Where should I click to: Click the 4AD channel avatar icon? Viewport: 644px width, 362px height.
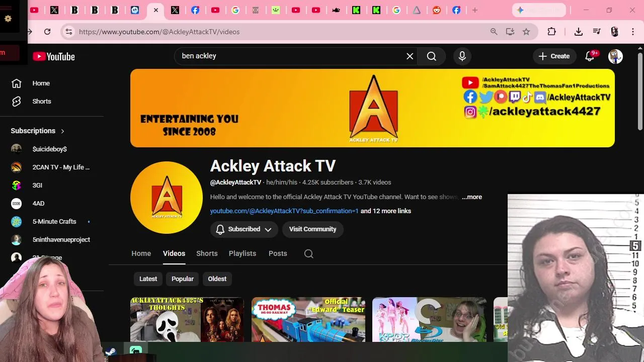coord(17,203)
